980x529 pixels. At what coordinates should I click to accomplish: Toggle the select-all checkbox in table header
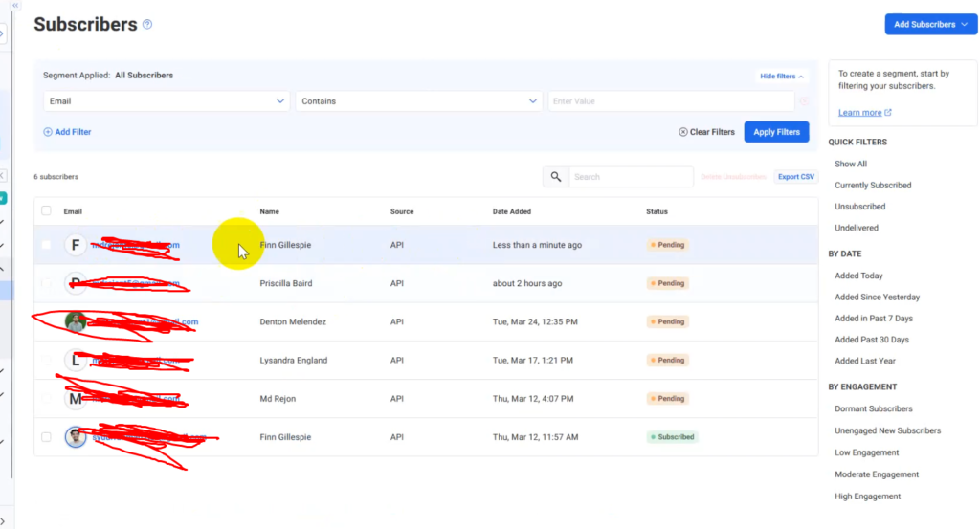pos(46,210)
